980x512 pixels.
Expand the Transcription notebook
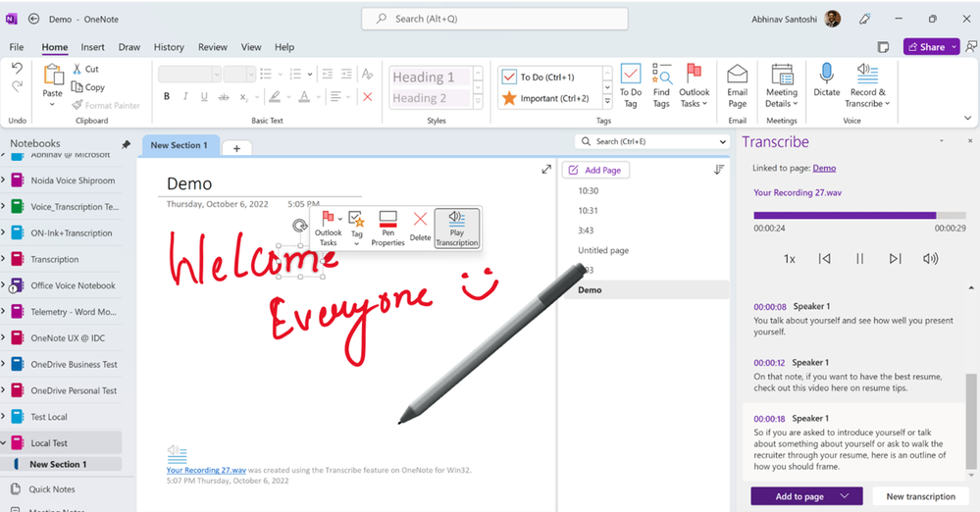3,259
